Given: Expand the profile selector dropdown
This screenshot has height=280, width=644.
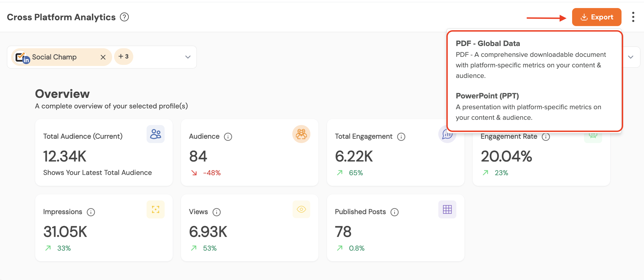Looking at the screenshot, I should (188, 57).
